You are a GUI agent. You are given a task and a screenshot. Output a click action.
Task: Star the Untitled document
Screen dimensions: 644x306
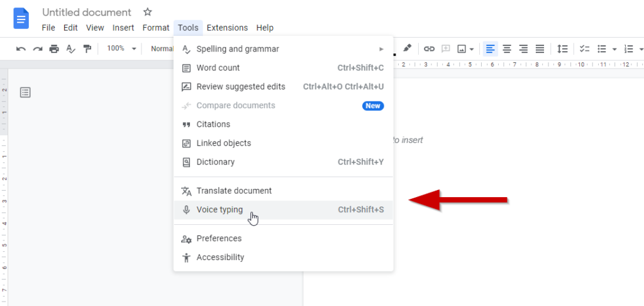point(147,12)
